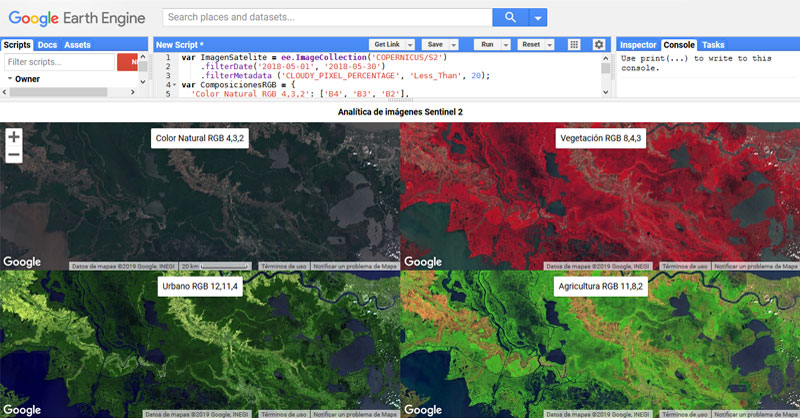Click code line 1 starting var ImagenSatelite

314,57
